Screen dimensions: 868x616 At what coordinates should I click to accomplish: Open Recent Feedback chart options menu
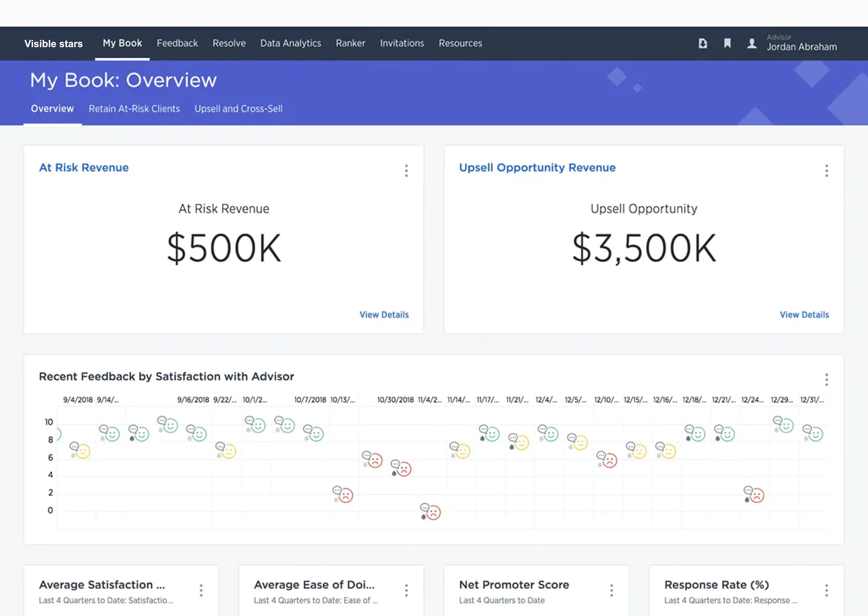tap(826, 379)
